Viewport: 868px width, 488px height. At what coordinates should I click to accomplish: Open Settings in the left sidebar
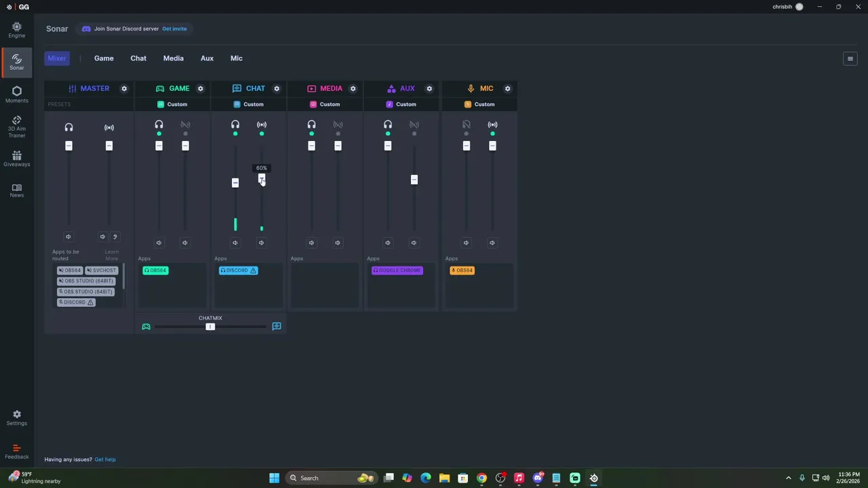tap(16, 418)
